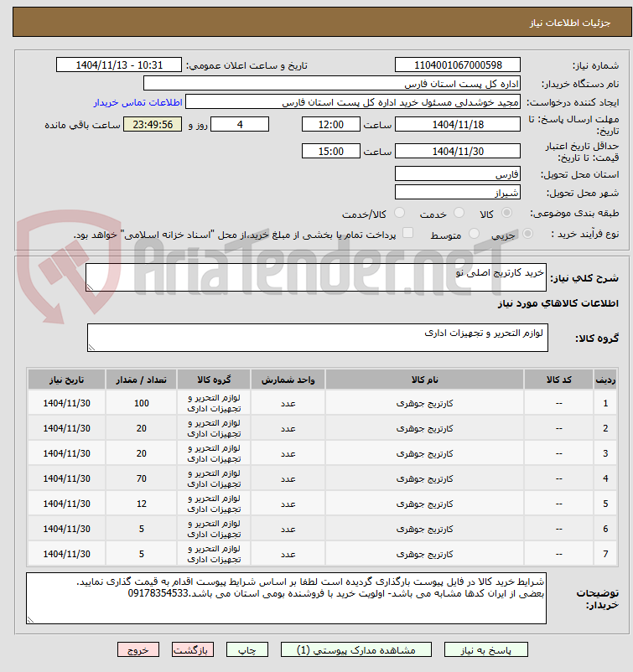Click quantity 70 in row 4
Screen dimensions: 633x672
click(142, 478)
